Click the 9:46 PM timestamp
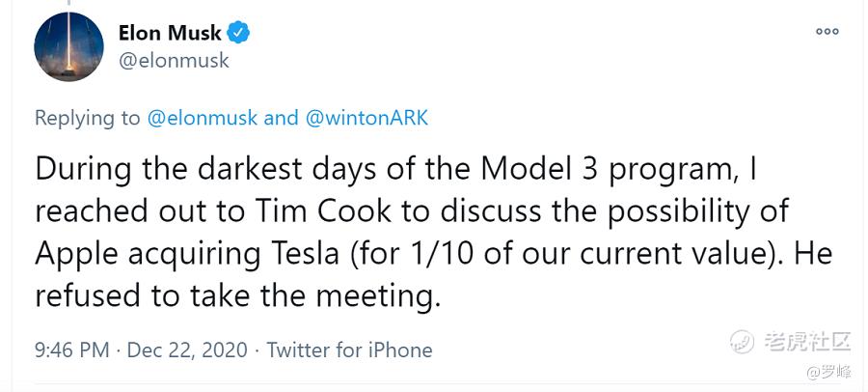The image size is (868, 392). pyautogui.click(x=71, y=350)
